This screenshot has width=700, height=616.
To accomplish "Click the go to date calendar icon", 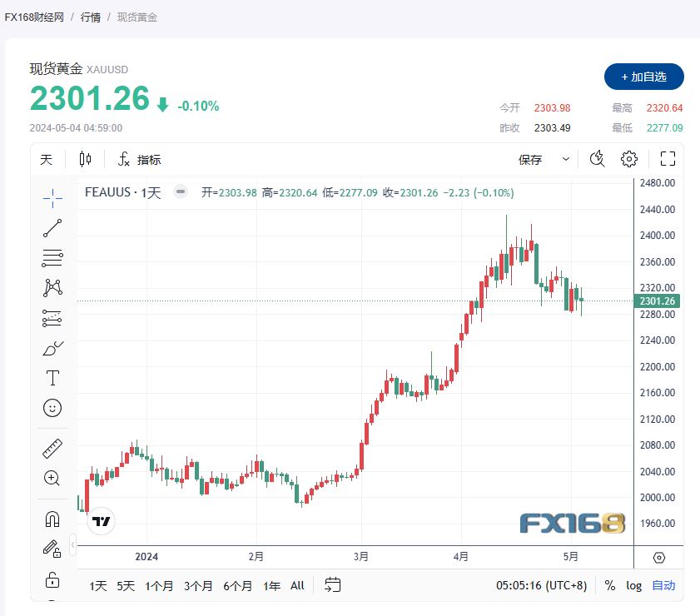I will 333,584.
